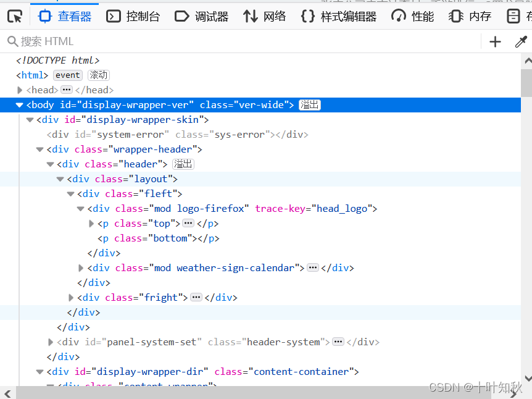
Task: Collapse the div class header node
Action: [50, 164]
